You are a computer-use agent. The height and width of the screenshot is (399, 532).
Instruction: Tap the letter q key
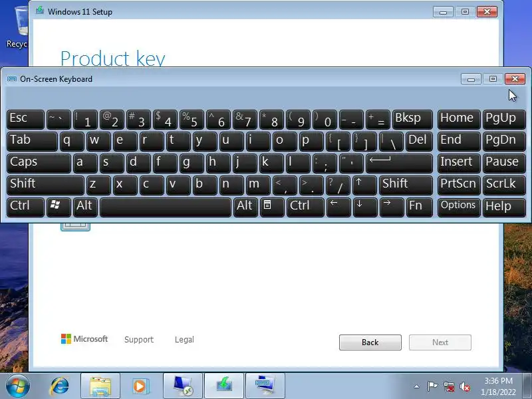tap(72, 142)
